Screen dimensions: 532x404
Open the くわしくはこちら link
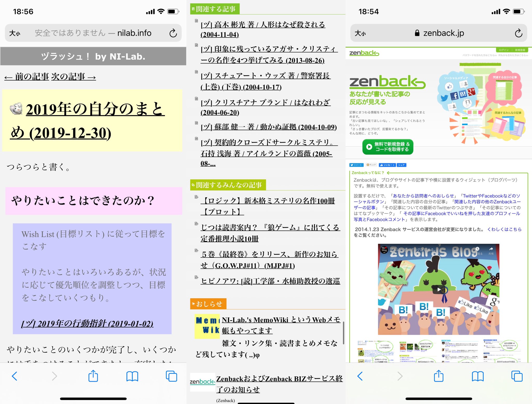tap(504, 229)
